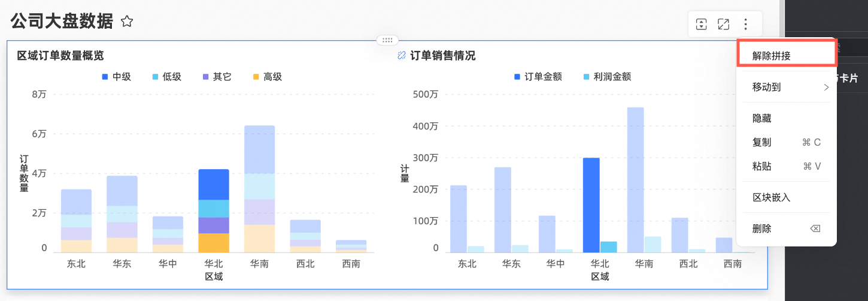
Task: Click the 公司大盘数据 page title
Action: click(x=62, y=22)
